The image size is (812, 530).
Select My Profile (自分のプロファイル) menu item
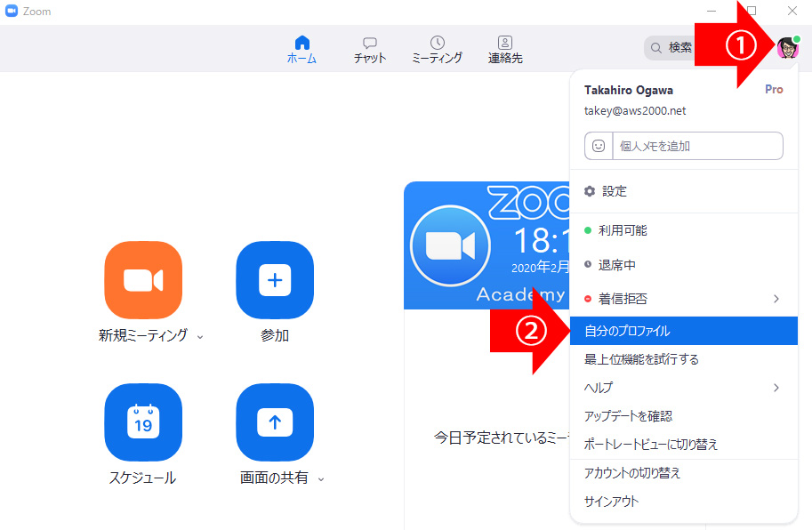627,331
